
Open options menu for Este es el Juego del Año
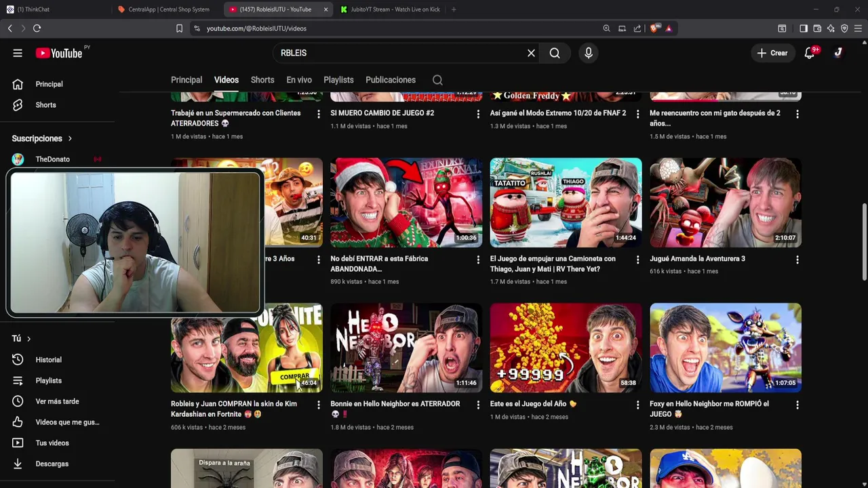click(637, 405)
